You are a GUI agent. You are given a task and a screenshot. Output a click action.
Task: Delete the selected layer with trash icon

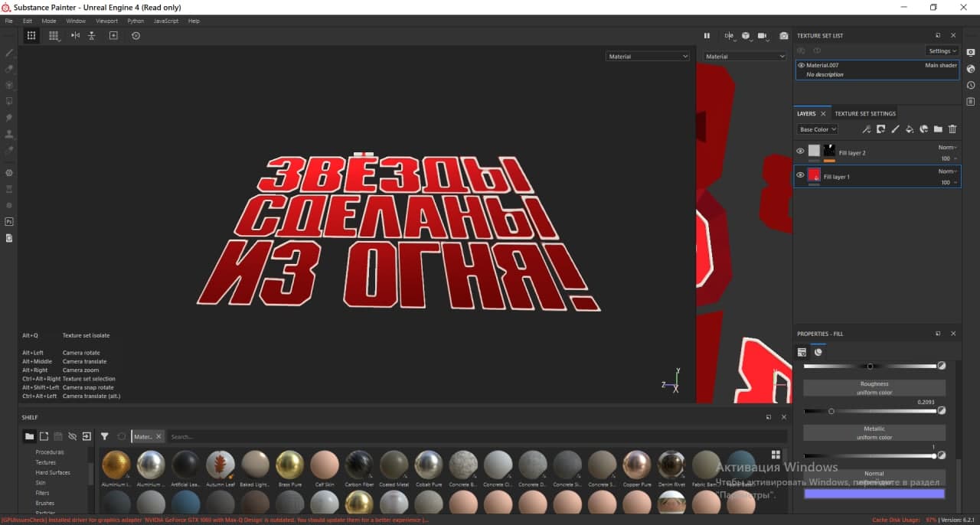952,129
